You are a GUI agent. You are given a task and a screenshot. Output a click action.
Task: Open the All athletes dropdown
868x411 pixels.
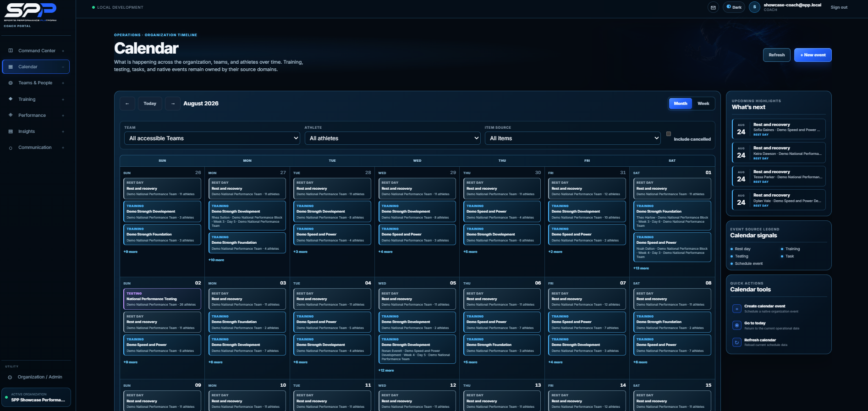(x=393, y=138)
